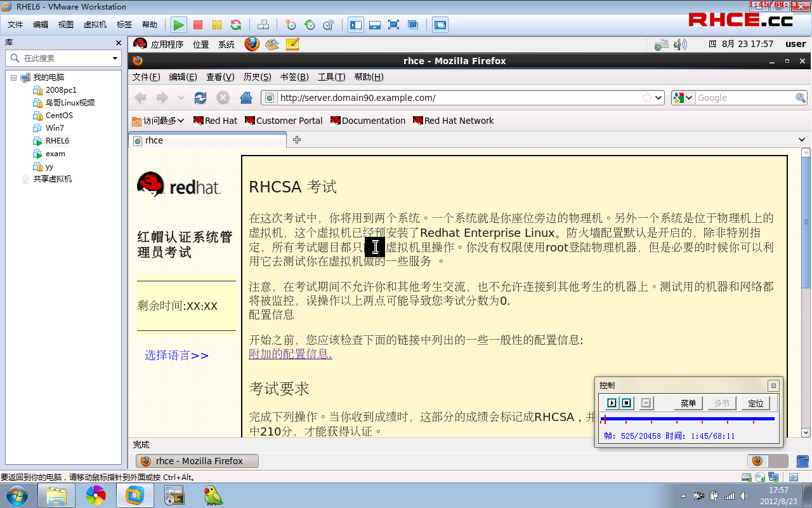Screen dimensions: 812x508
Task: Take a snapshot using the clock-with-star icon
Action: [291, 25]
